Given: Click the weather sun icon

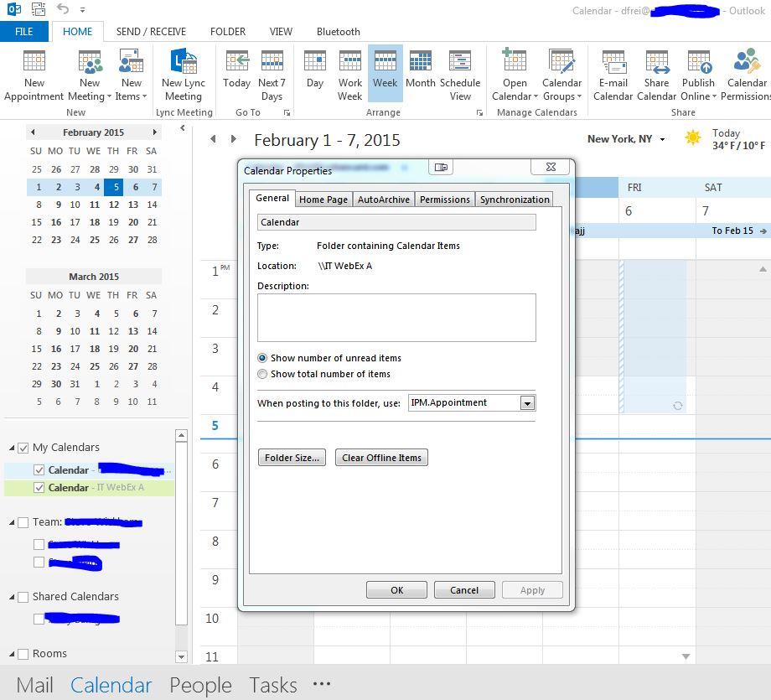Looking at the screenshot, I should [x=693, y=137].
